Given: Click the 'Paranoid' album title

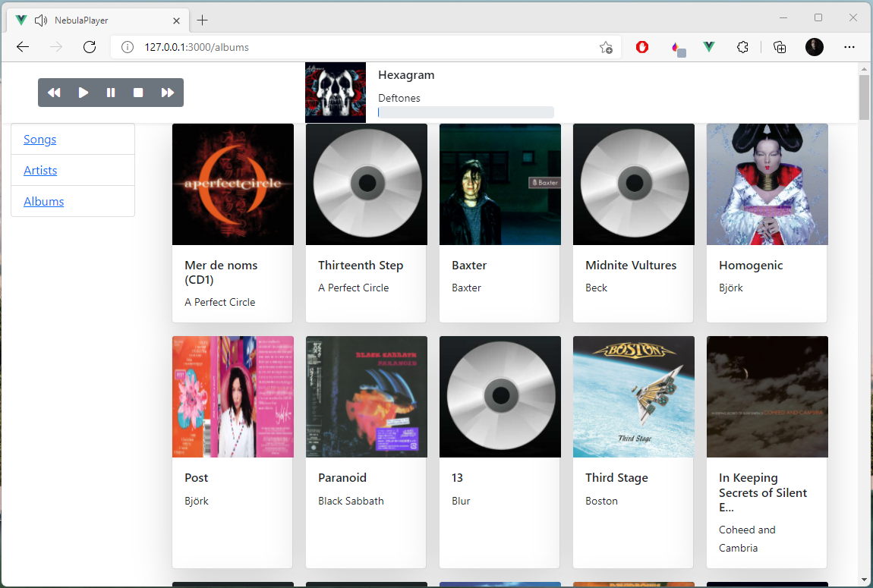Looking at the screenshot, I should click(342, 478).
